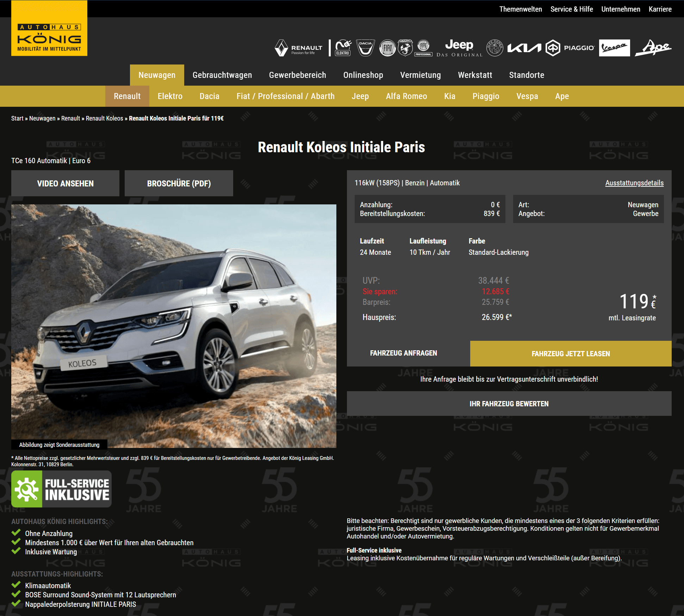
Task: Download the Broschüre (PDF)
Action: click(x=179, y=183)
